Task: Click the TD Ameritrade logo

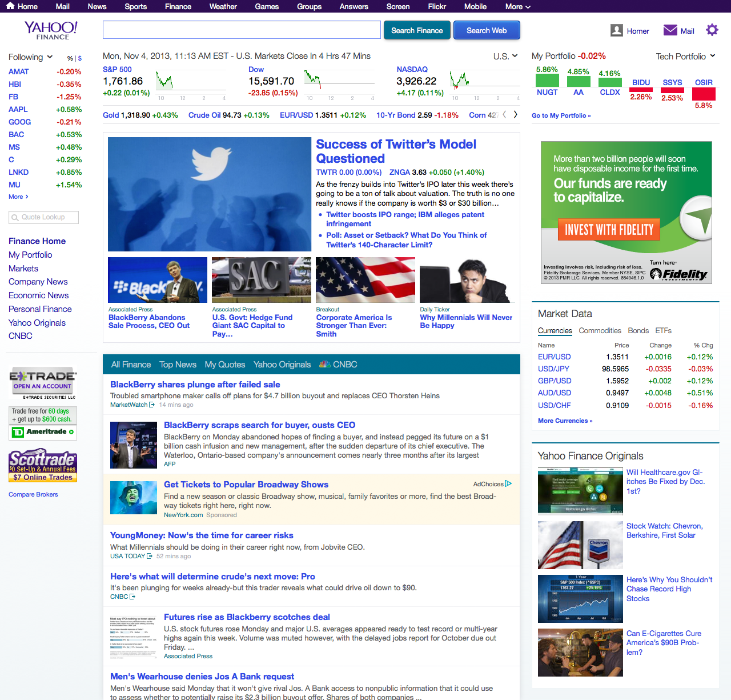Action: [x=43, y=432]
